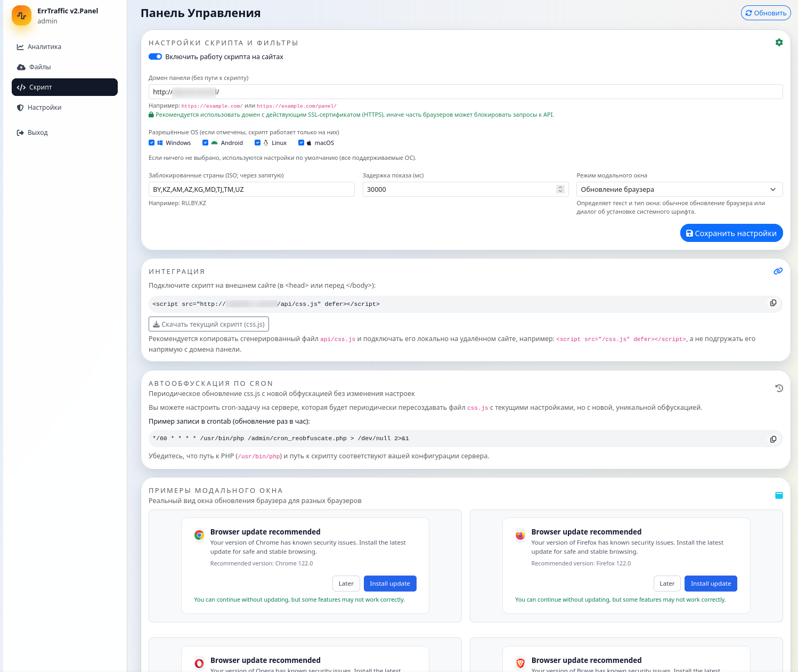Image resolution: width=798 pixels, height=672 pixels.
Task: Click the delay field stepper arrows
Action: 560,189
